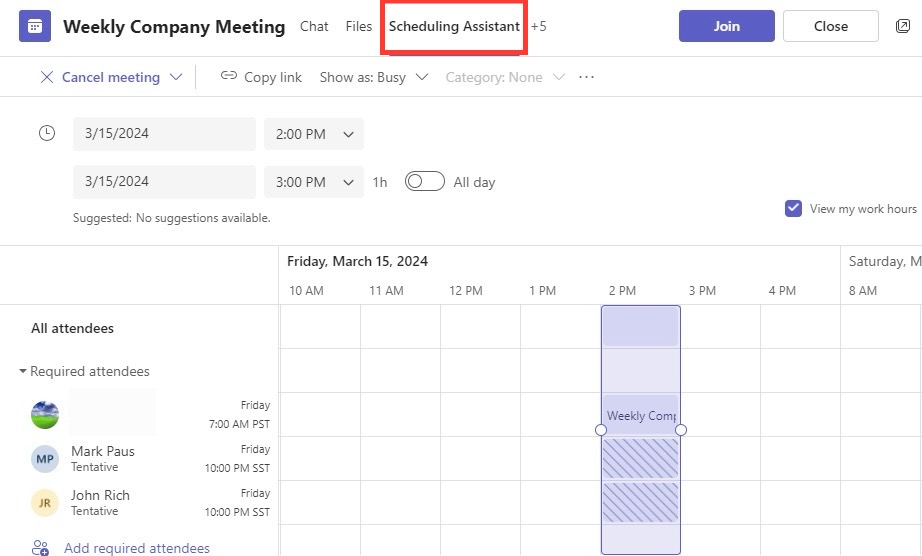Pop out the meeting window icon
922x556 pixels.
pyautogui.click(x=903, y=26)
